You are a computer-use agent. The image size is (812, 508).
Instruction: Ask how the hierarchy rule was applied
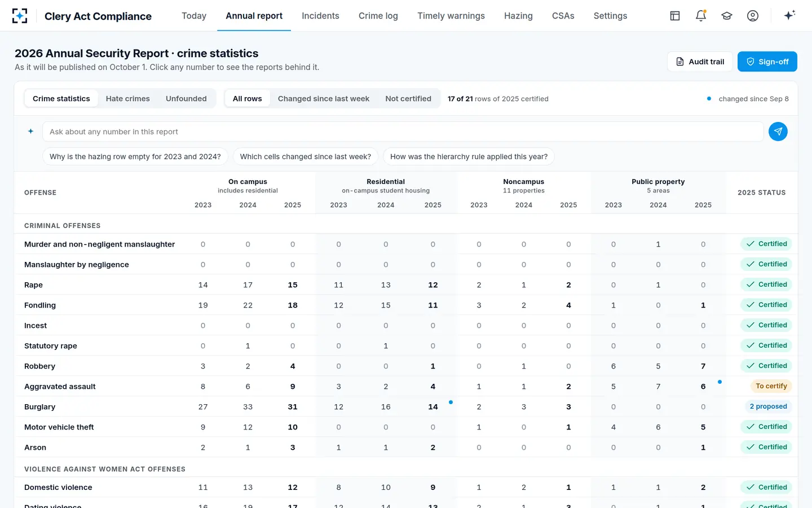click(469, 156)
